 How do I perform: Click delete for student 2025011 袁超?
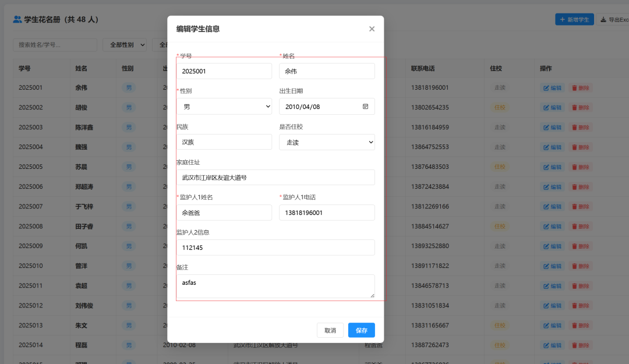click(x=581, y=286)
